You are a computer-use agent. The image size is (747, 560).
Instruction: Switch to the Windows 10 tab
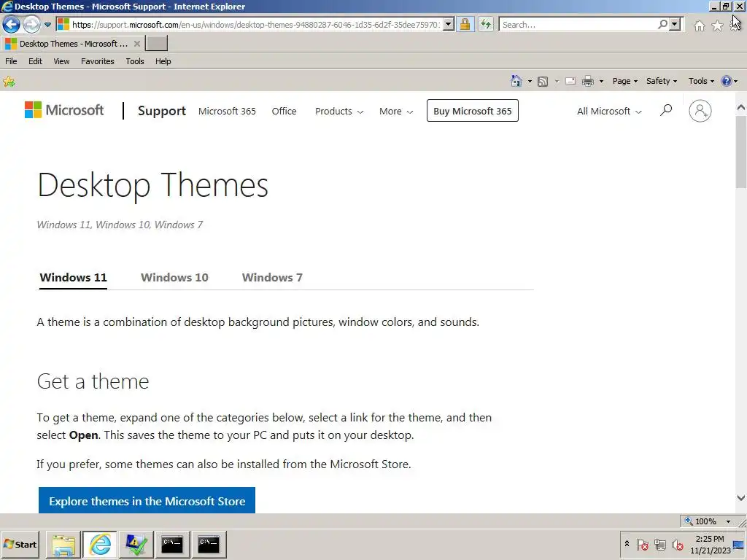[174, 277]
